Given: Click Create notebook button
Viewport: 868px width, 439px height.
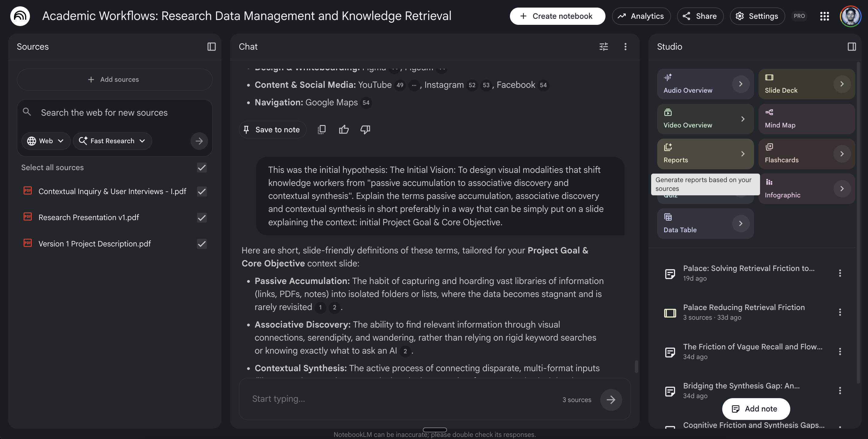Looking at the screenshot, I should (x=557, y=16).
